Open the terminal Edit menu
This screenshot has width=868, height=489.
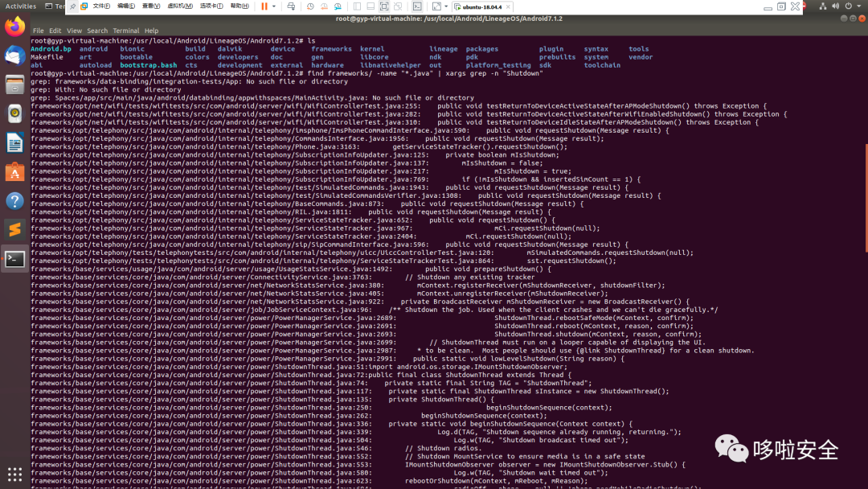click(55, 31)
